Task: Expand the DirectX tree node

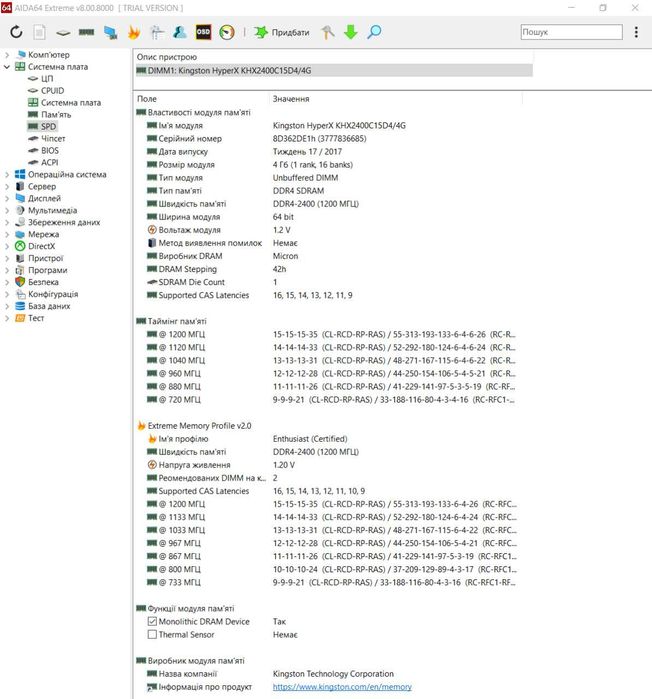Action: pos(7,247)
